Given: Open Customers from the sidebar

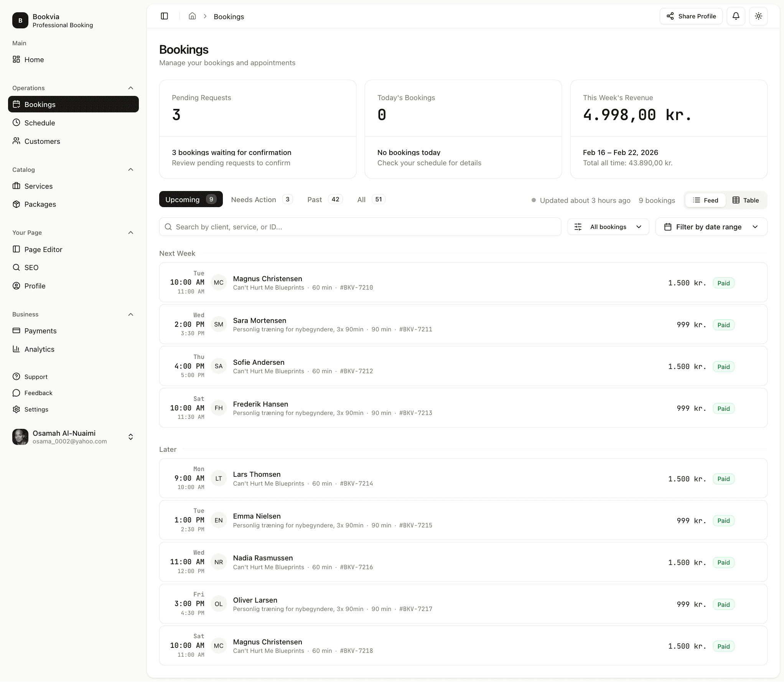Looking at the screenshot, I should 42,141.
